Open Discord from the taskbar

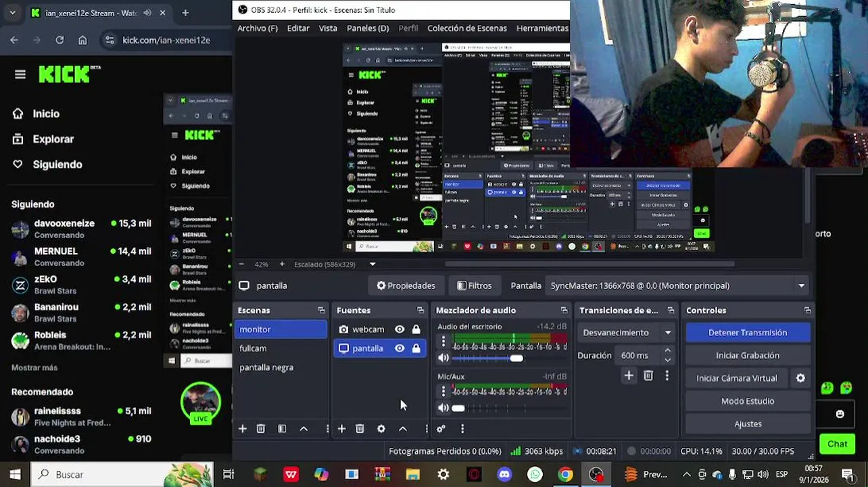tap(504, 475)
